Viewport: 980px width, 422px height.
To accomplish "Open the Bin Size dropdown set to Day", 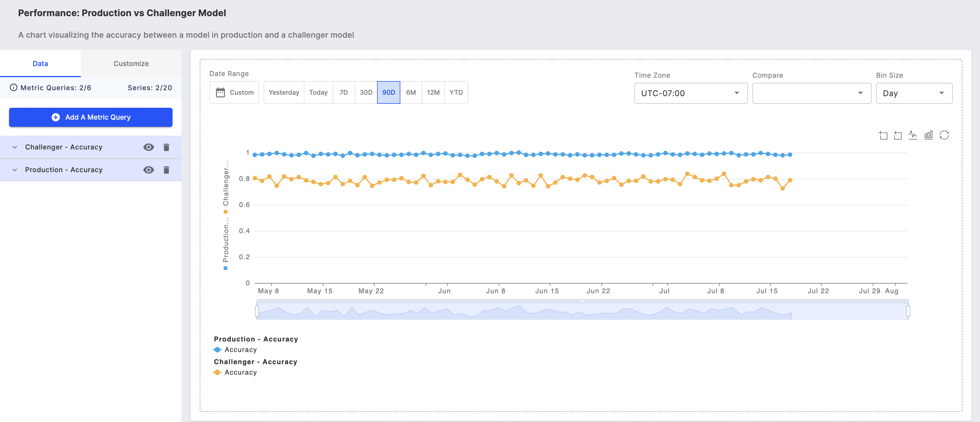I will 914,93.
